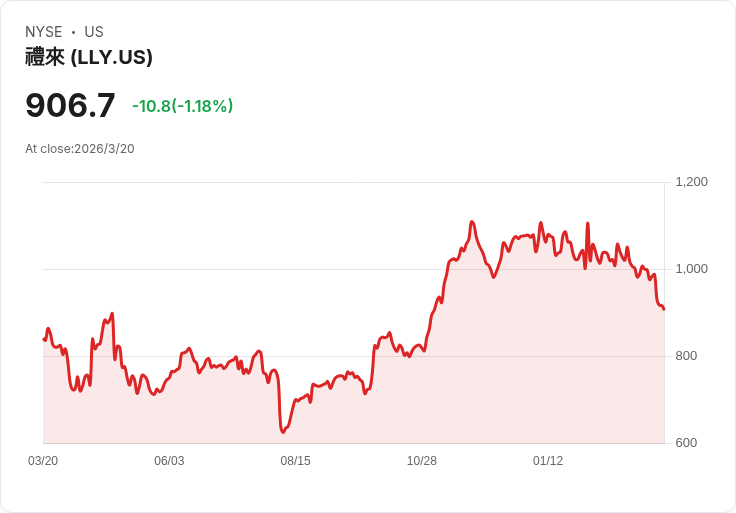Click the 08/15 x-axis date label

tap(296, 461)
